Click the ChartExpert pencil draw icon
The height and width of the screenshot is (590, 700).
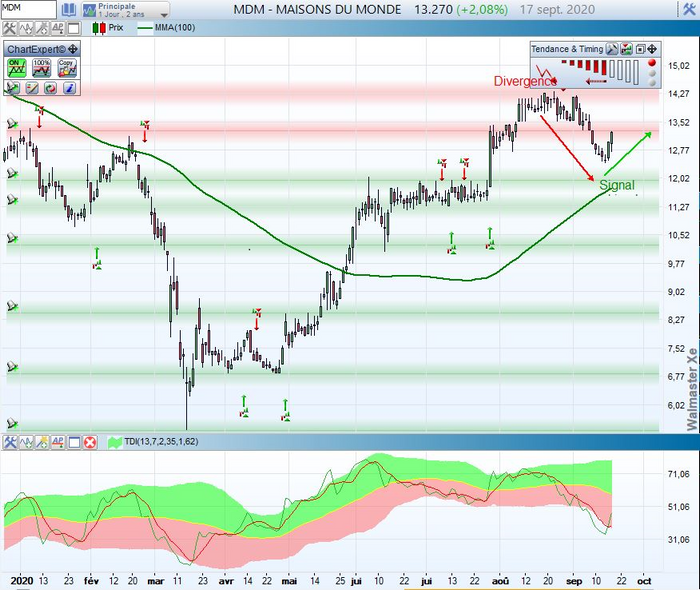coord(32,88)
